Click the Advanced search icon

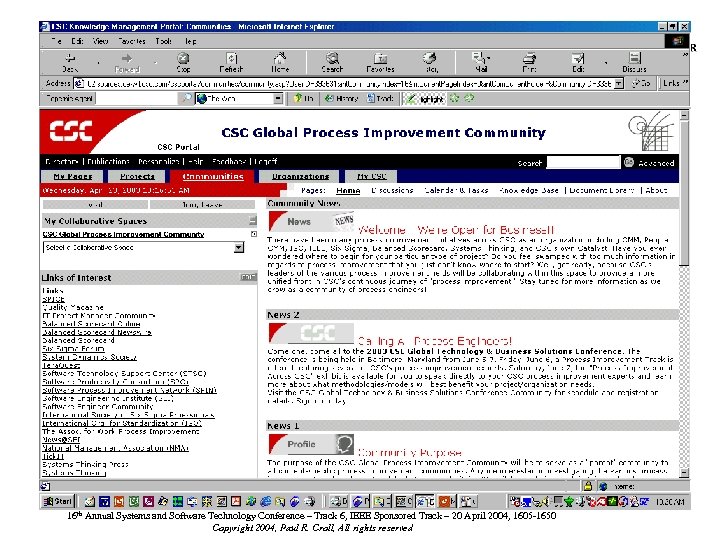point(629,162)
